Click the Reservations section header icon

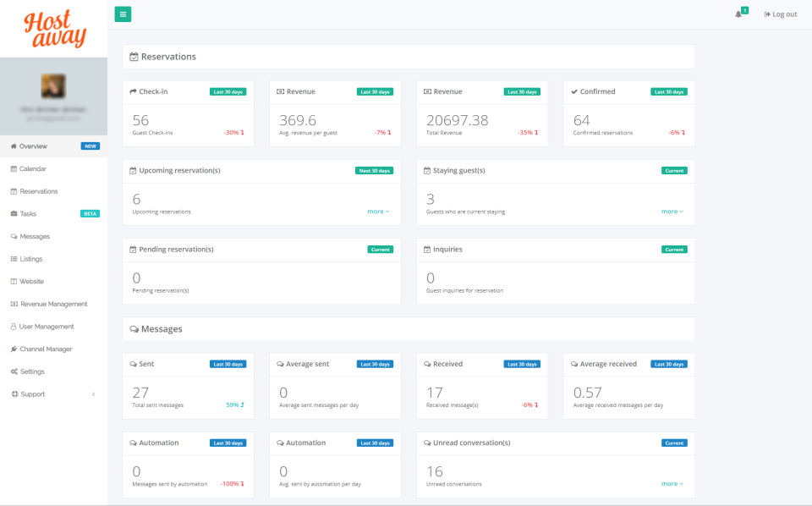point(134,57)
